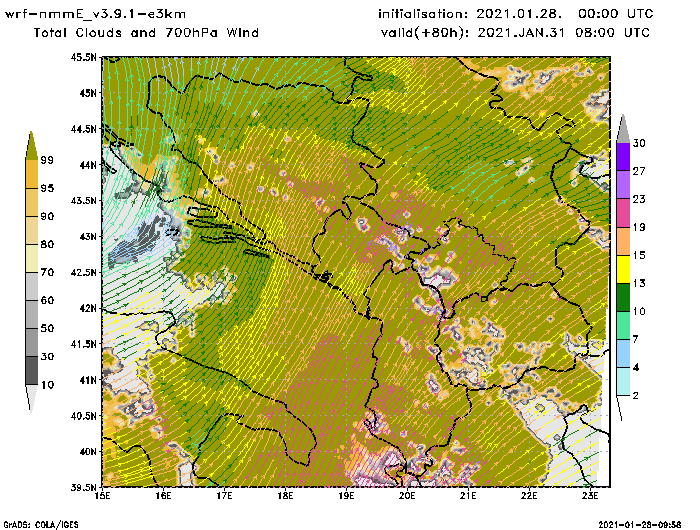700x530 pixels.
Task: Click the 70-80 pale yellow cloud swatch
Action: 31,259
